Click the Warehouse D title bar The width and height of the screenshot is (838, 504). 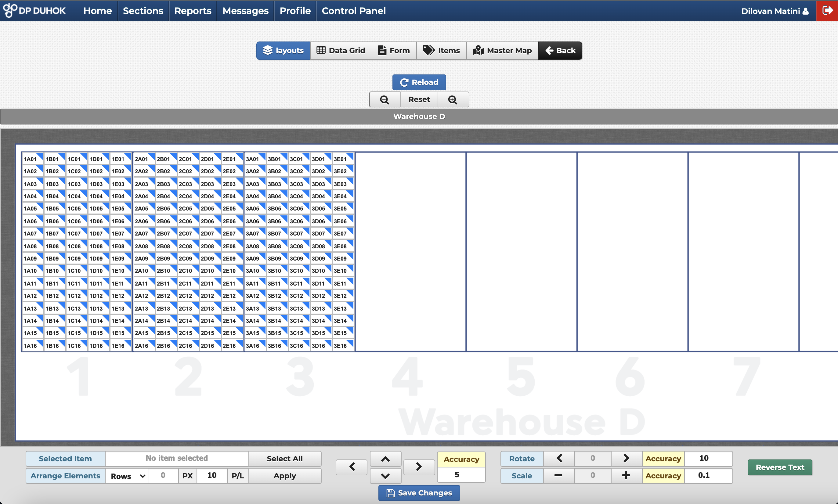tap(419, 117)
